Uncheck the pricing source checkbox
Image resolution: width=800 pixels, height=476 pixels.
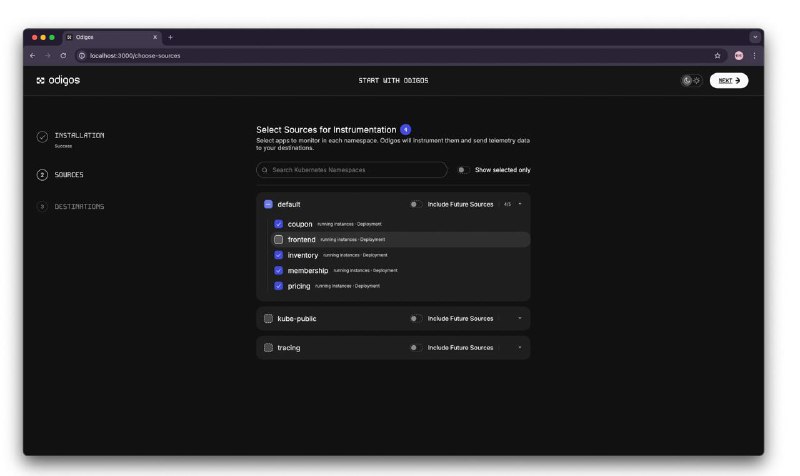tap(279, 286)
